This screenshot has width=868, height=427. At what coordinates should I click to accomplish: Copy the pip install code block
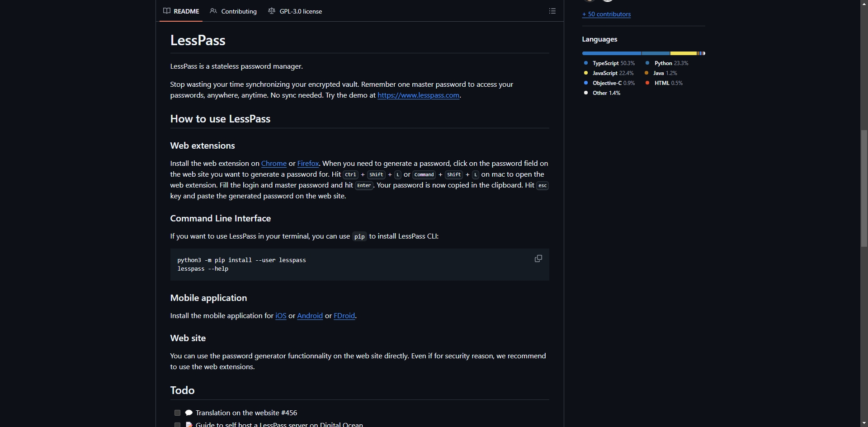pos(538,258)
